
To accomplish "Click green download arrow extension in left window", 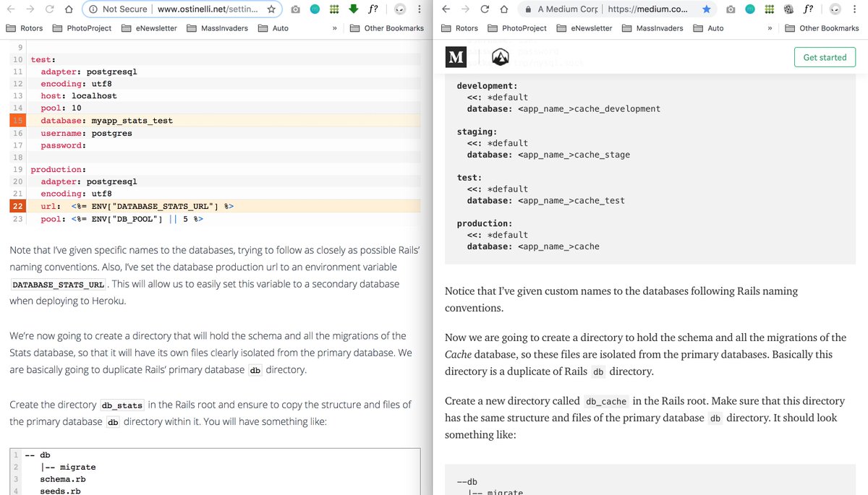I will (x=353, y=9).
